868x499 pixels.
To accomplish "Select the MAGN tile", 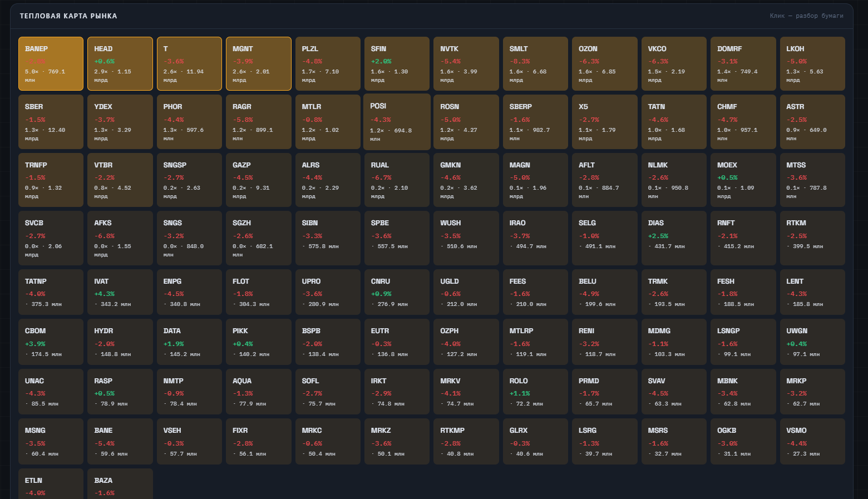I will click(x=535, y=180).
